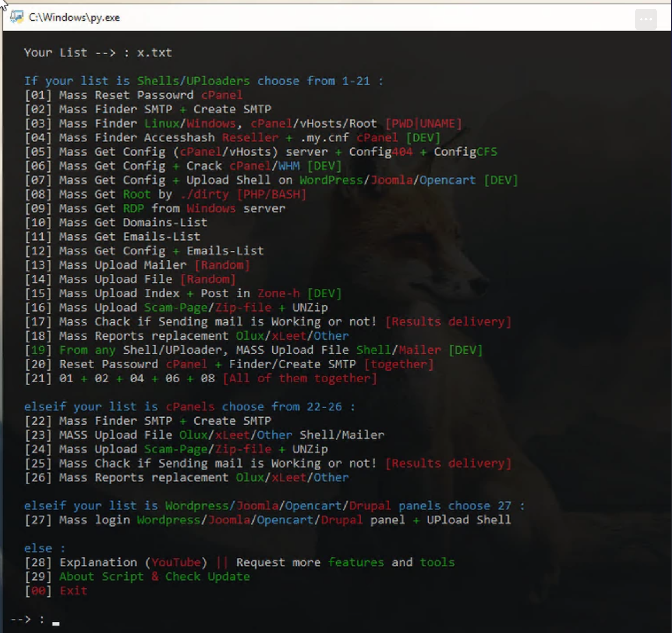Select option [22] Mass Finder SMTP
Image resolution: width=672 pixels, height=633 pixels.
point(148,421)
